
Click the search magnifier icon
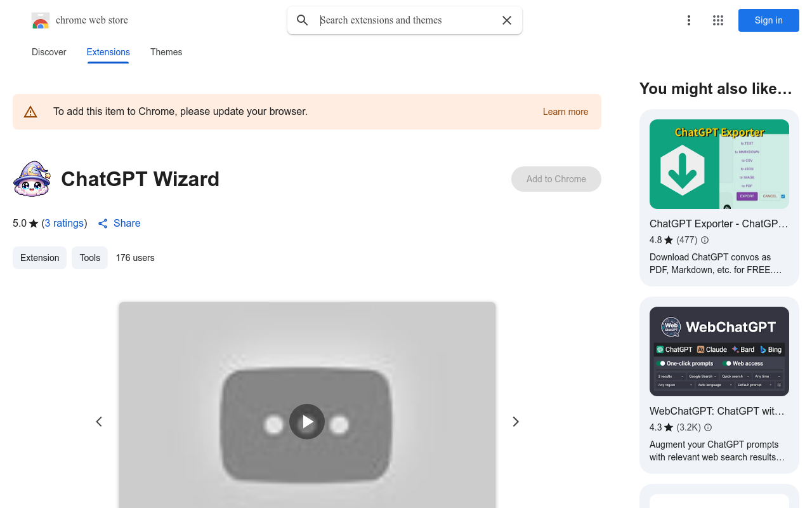[303, 20]
